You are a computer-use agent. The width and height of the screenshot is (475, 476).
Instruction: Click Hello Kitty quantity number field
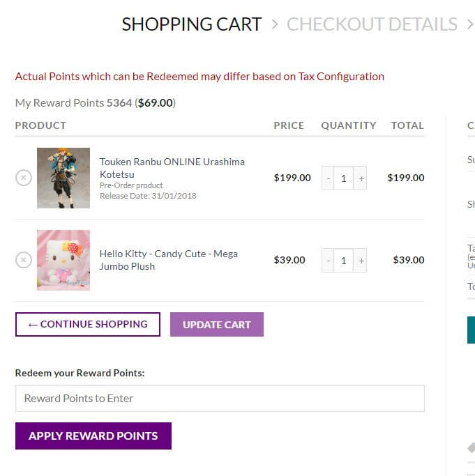[x=344, y=261]
